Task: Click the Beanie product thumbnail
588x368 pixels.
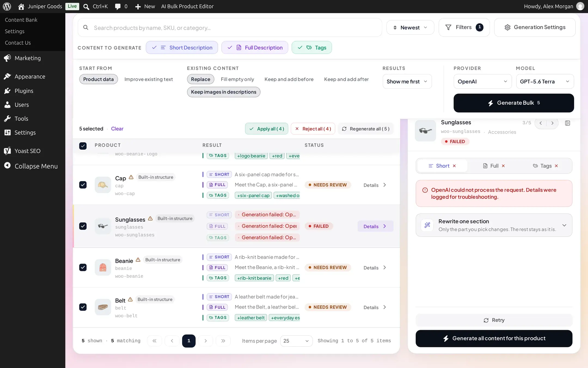Action: [103, 267]
